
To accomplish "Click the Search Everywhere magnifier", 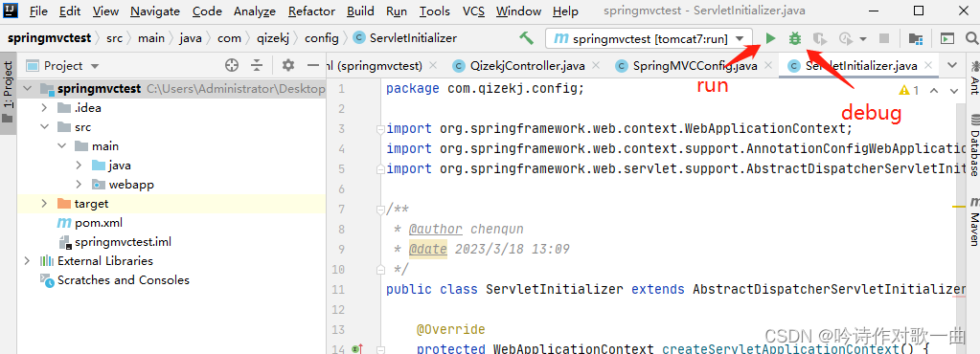I will [973, 38].
